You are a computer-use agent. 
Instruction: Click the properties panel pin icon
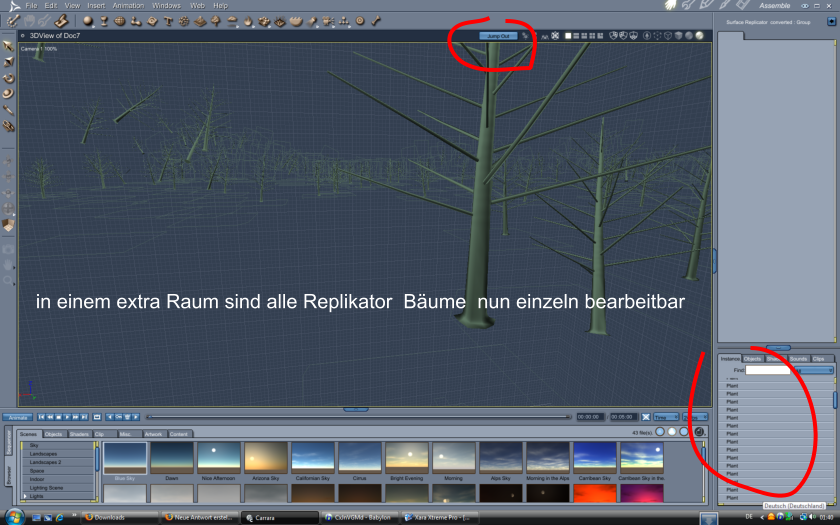point(831,22)
